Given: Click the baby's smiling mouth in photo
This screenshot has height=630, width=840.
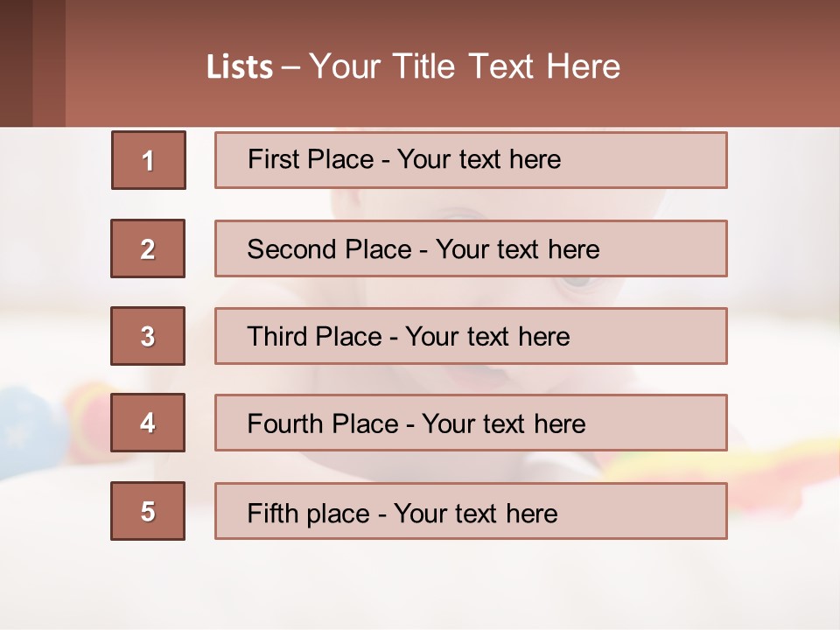Looking at the screenshot, I should (x=490, y=378).
